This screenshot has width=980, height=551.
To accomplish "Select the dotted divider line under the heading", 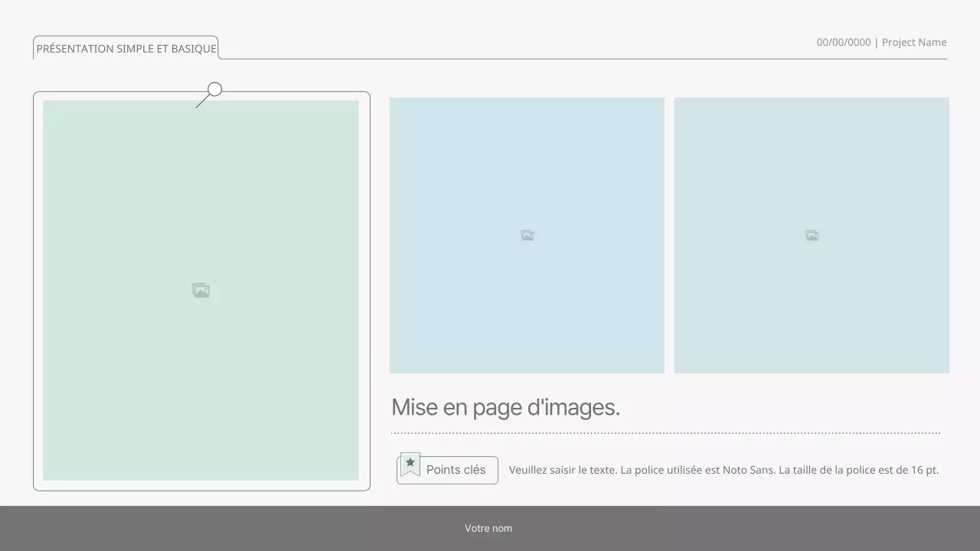I will pyautogui.click(x=665, y=433).
